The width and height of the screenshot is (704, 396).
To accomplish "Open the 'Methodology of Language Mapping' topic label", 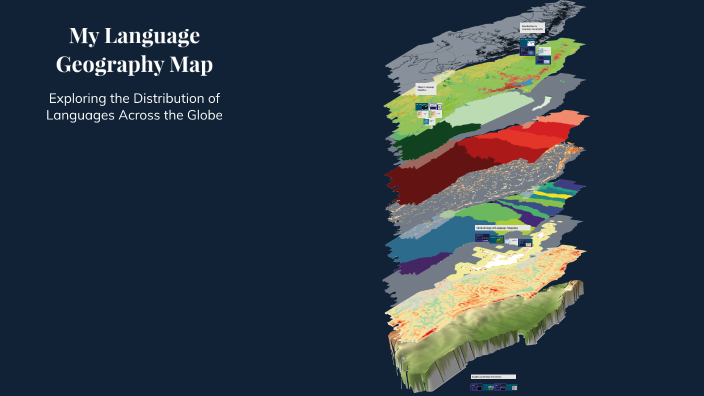I will click(502, 228).
